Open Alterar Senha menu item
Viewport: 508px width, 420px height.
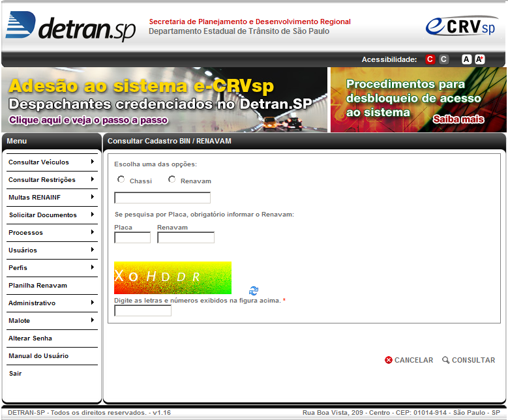coord(30,338)
